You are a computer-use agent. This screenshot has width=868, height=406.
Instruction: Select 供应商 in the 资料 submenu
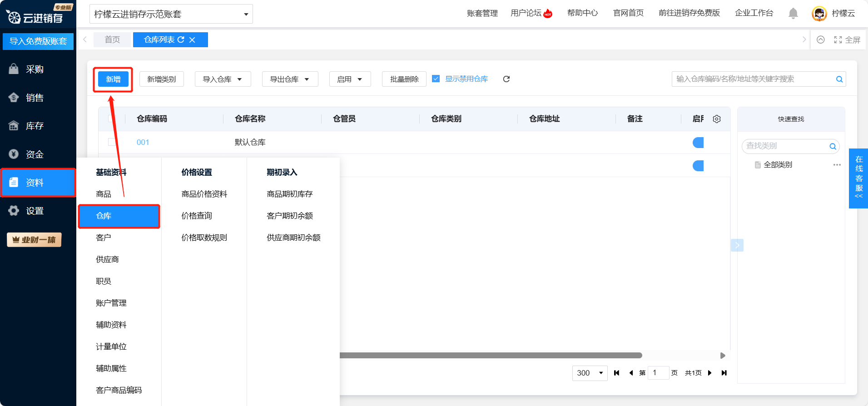(x=107, y=259)
